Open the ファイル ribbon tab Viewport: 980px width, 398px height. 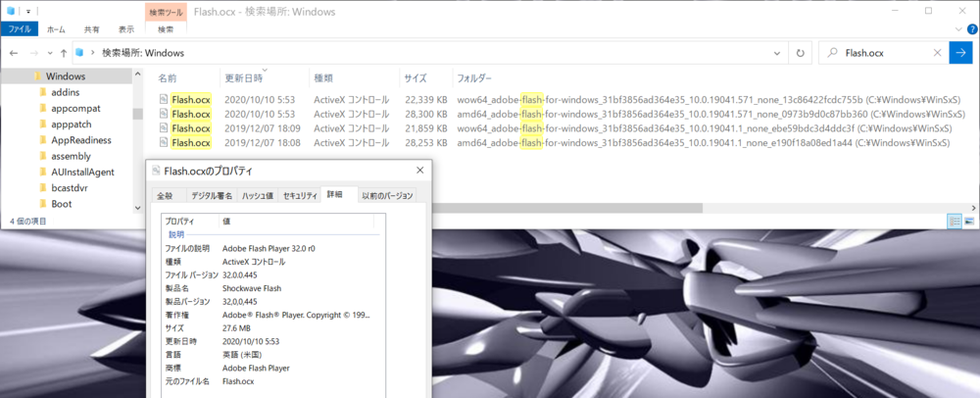(20, 29)
